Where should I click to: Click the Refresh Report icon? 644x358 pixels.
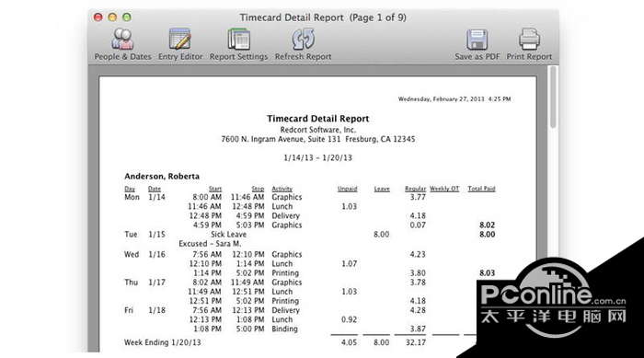(303, 39)
